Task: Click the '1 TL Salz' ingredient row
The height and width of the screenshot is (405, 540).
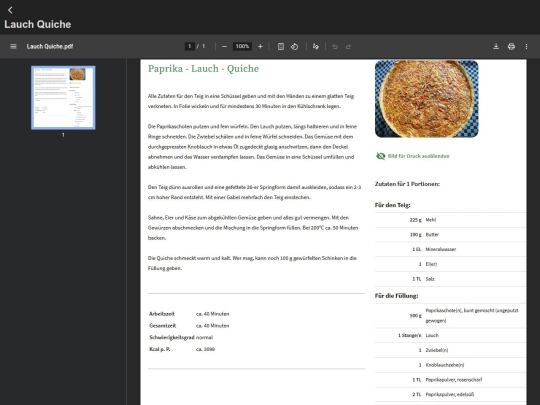Action: [x=450, y=279]
